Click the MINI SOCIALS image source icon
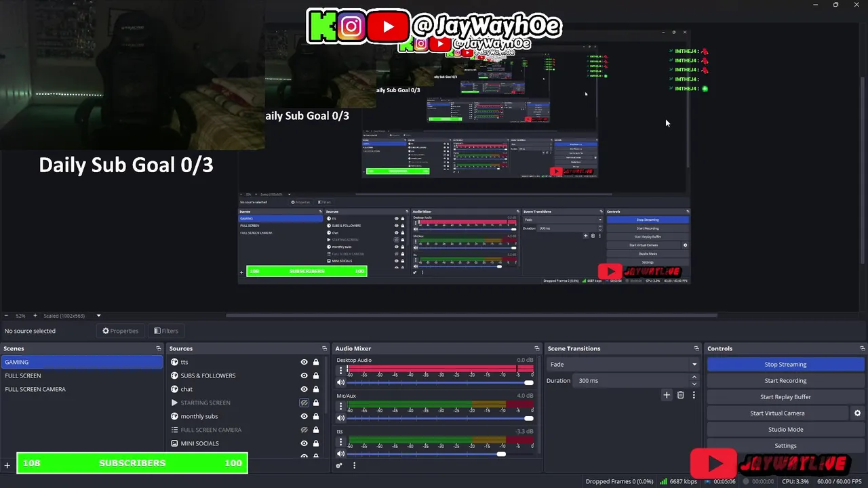 pos(174,443)
